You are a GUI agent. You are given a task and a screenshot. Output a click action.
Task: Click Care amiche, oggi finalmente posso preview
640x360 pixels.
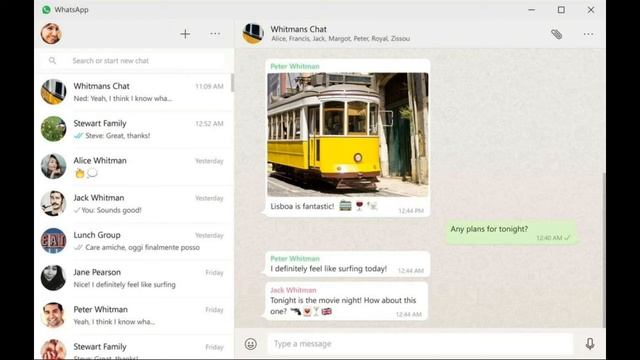[x=142, y=247]
